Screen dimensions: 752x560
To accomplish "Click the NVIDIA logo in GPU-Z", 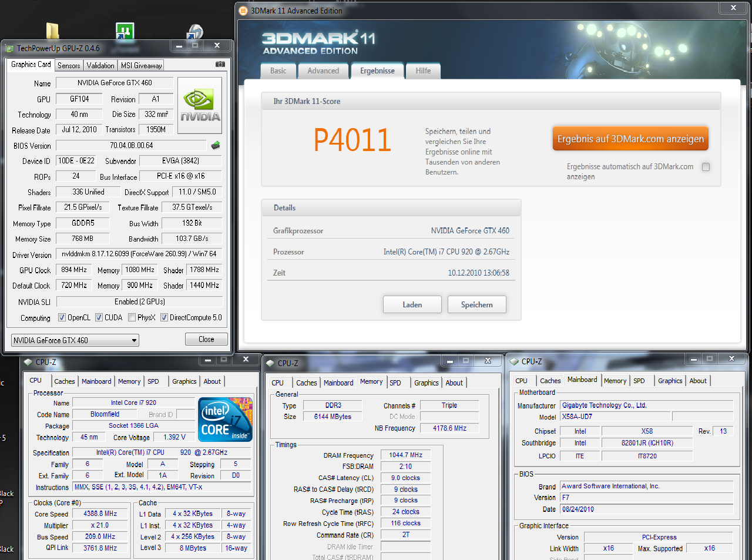I will (200, 105).
